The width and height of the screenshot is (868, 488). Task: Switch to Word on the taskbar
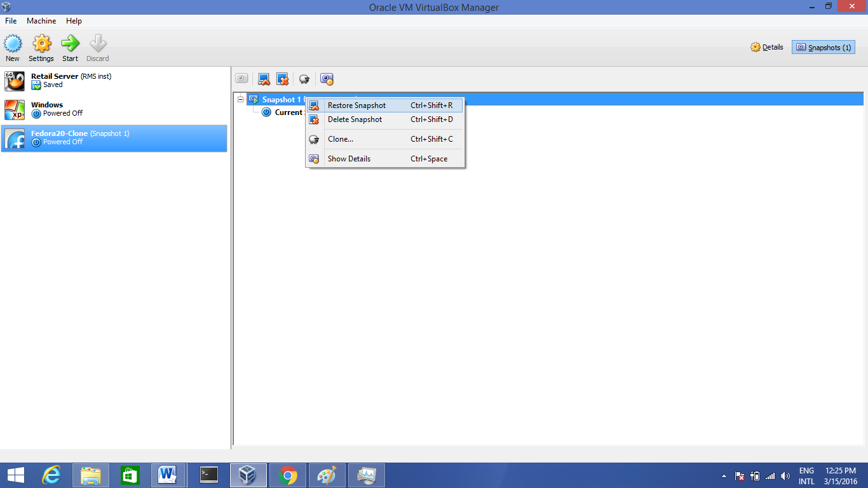coord(168,475)
